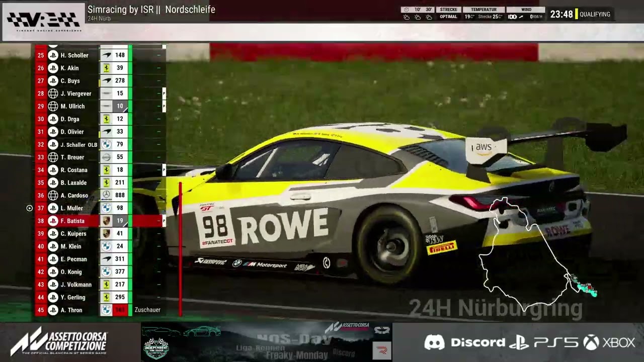
Task: Click the Ferrari logo in R. Costana's row
Action: [x=106, y=170]
